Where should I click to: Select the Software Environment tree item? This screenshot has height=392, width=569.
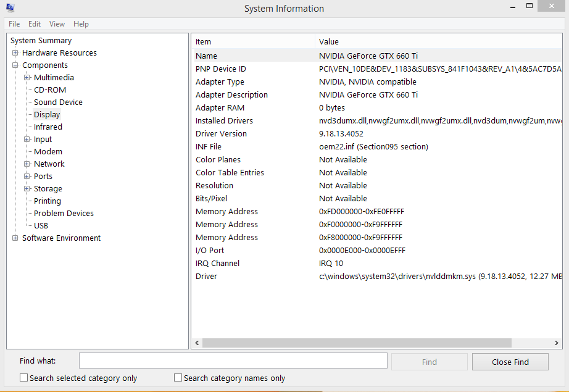click(x=61, y=238)
